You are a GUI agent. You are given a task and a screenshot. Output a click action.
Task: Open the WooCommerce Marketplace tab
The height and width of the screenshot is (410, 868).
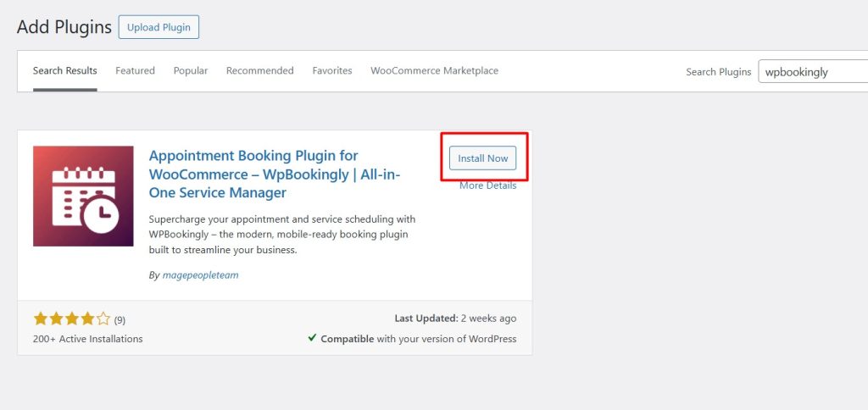[x=434, y=71]
